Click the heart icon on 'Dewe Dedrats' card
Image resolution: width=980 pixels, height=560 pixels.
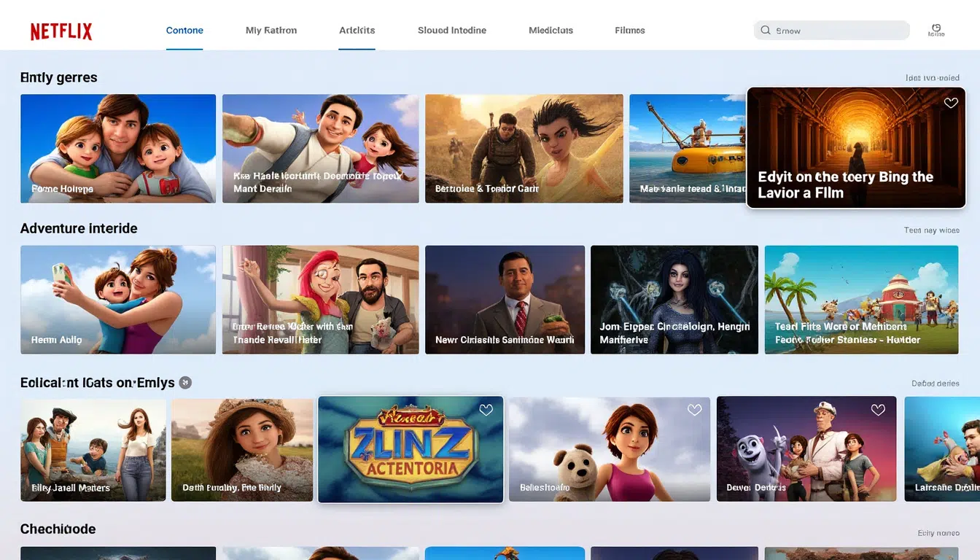[x=877, y=410]
